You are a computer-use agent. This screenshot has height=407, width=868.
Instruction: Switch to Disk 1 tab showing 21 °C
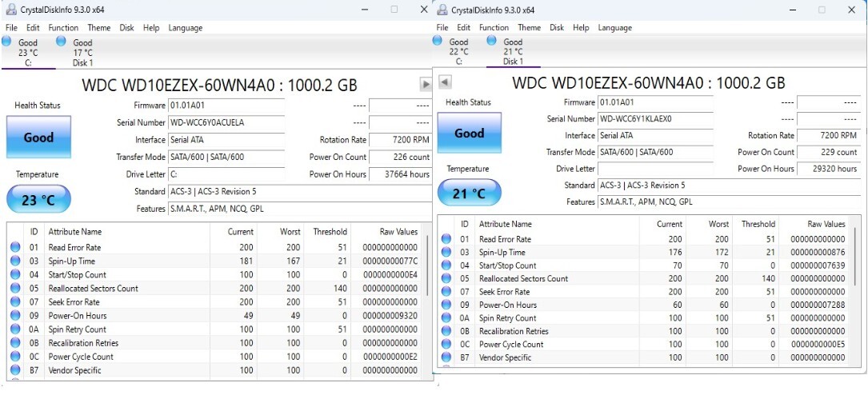(x=513, y=51)
